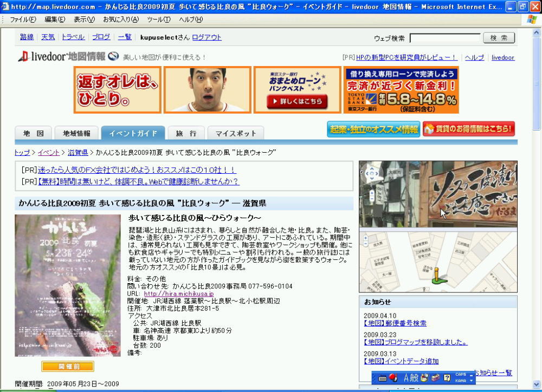Open the ヘルプ link near the top
The height and width of the screenshot is (392, 542).
tap(474, 58)
